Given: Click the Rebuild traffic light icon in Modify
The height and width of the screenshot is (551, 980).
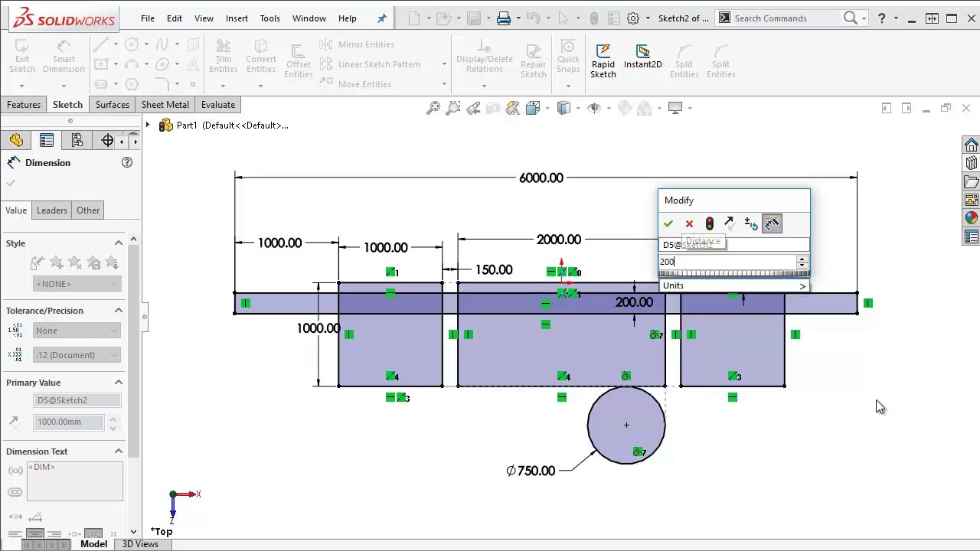Looking at the screenshot, I should point(710,223).
